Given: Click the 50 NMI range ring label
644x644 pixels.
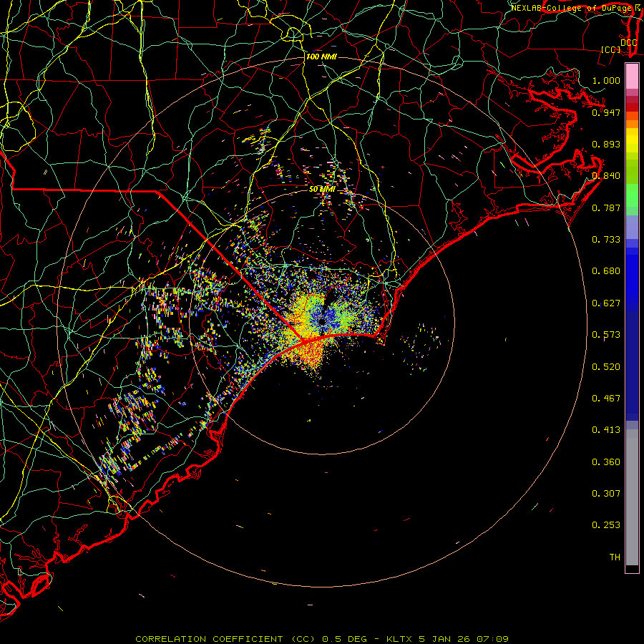Looking at the screenshot, I should 321,189.
